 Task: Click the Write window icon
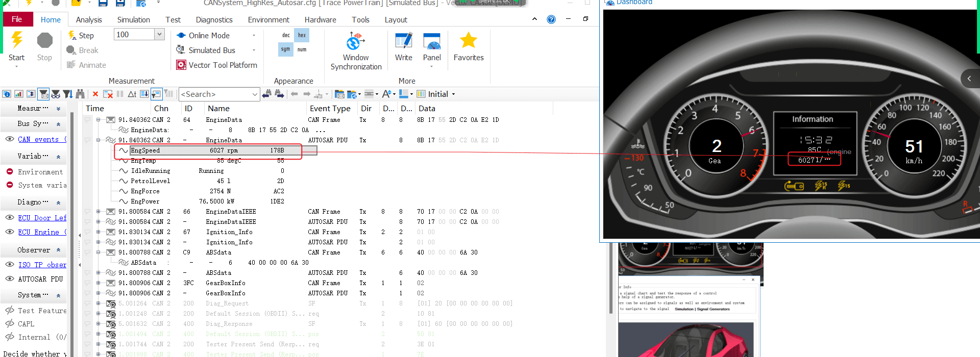[404, 41]
